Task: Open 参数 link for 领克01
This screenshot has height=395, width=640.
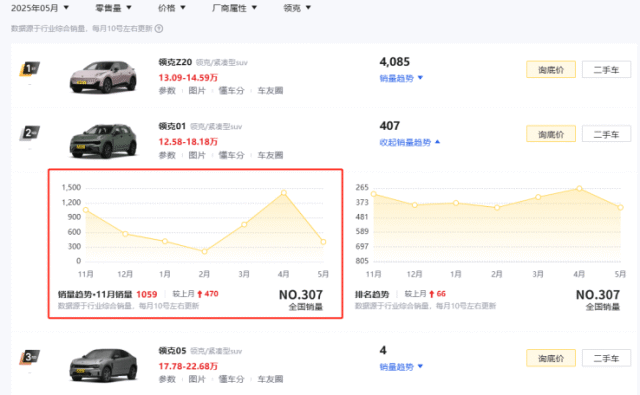Action: click(x=167, y=155)
